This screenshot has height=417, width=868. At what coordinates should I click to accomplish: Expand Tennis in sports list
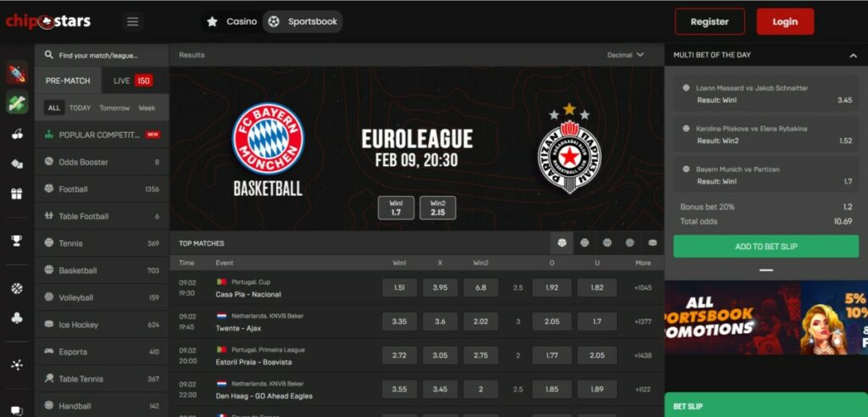point(102,243)
